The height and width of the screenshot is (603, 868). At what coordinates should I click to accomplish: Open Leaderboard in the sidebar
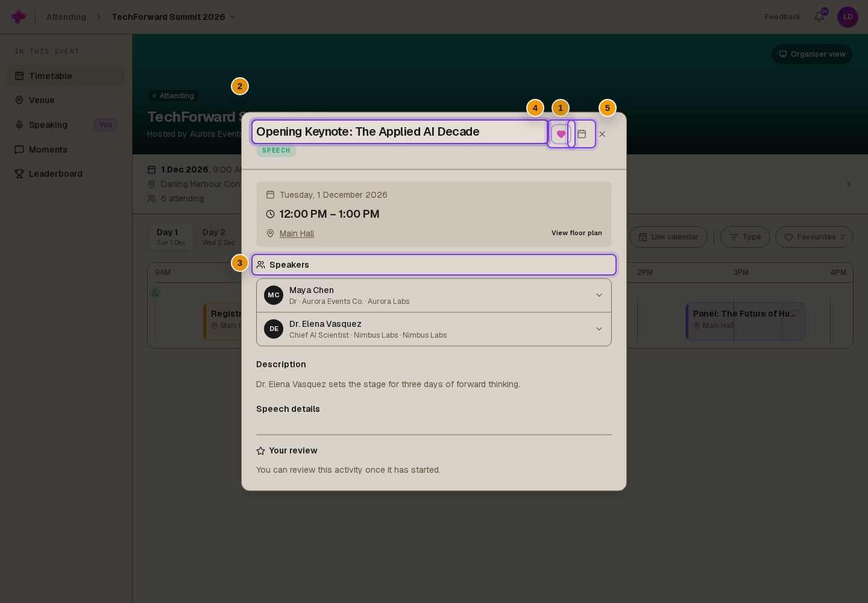pos(66,174)
